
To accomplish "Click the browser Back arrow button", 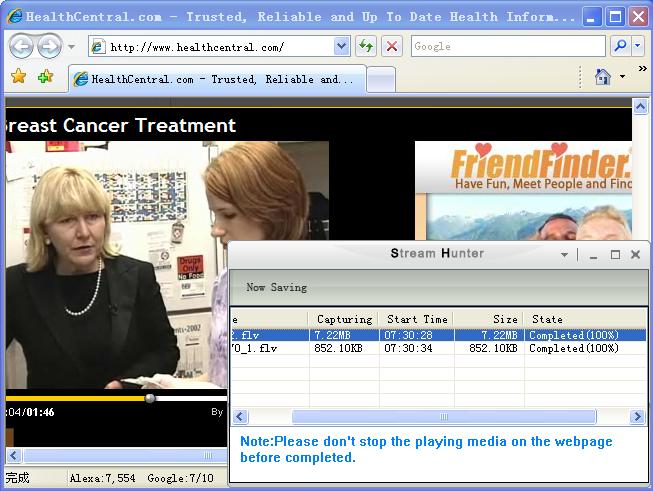I will 21,46.
